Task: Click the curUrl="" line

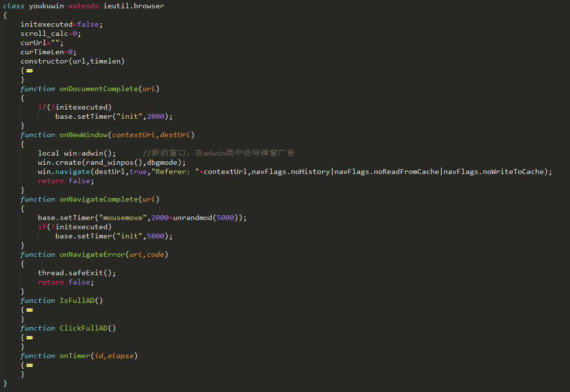Action: coord(42,43)
